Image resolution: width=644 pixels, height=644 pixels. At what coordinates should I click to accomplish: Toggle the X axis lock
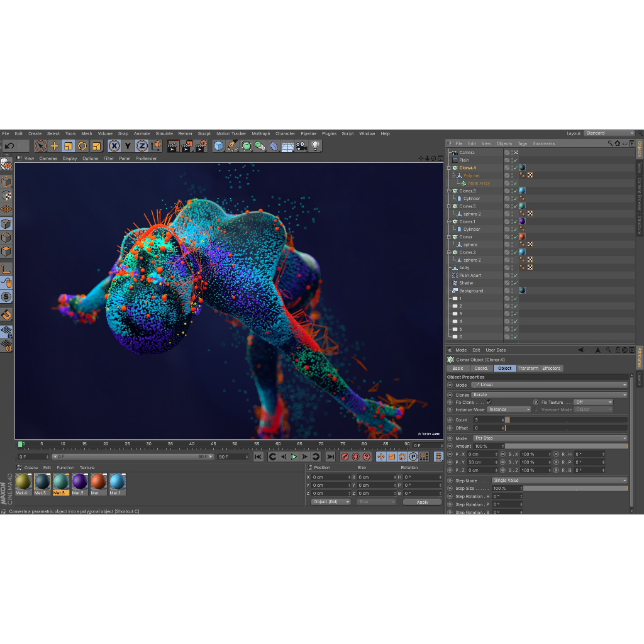coord(114,146)
